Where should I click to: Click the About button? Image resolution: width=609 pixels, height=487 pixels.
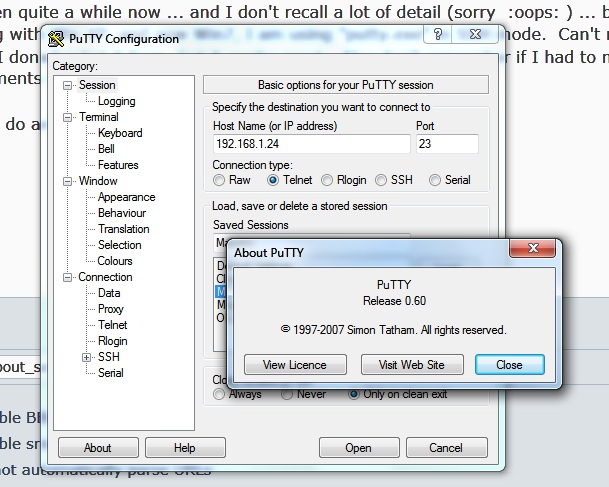(98, 448)
